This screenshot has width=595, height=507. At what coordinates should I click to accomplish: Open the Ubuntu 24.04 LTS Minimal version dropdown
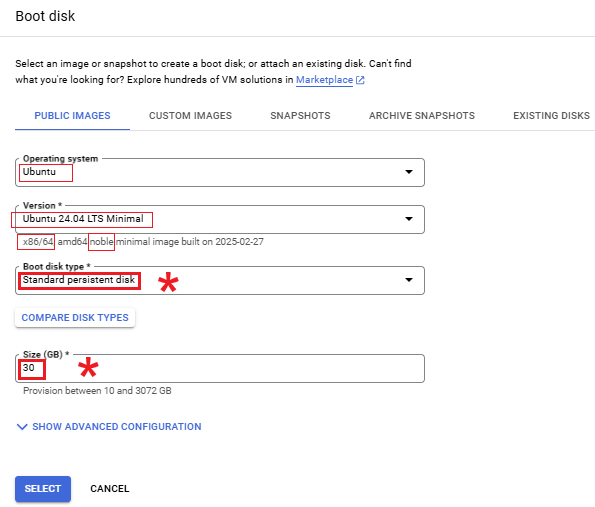(x=220, y=219)
